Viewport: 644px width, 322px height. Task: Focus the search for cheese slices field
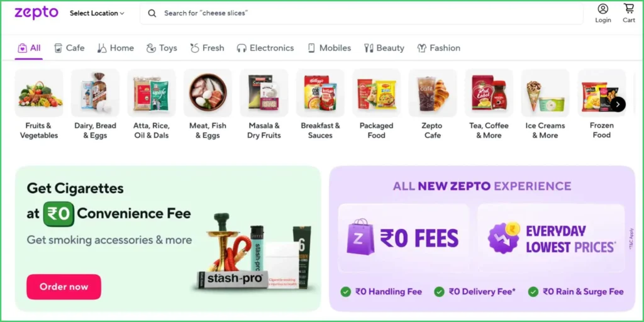point(362,13)
